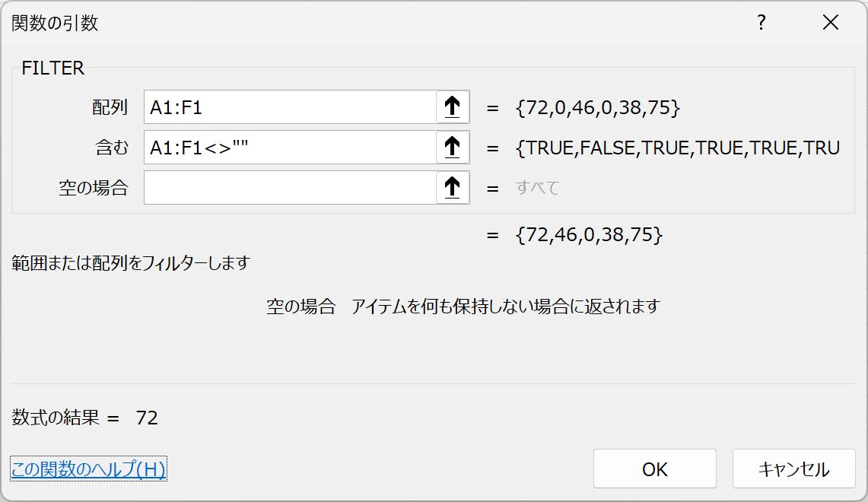Click the 数式の結果 = 72 line
Screen dimensions: 868x502
pyautogui.click(x=84, y=418)
